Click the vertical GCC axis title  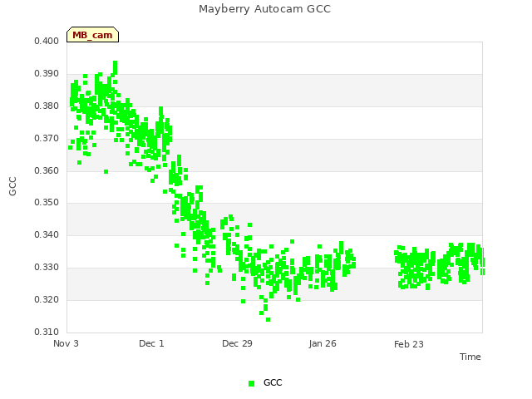click(12, 186)
